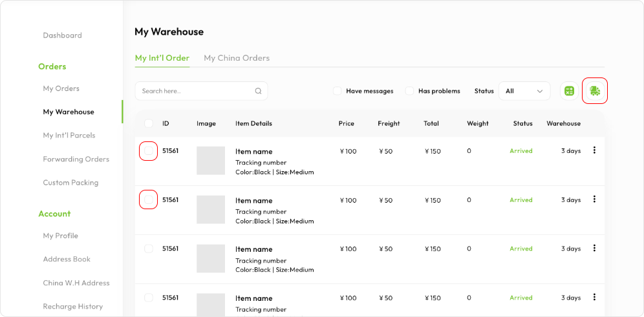
Task: Enable the Have messages checkbox
Action: (337, 91)
